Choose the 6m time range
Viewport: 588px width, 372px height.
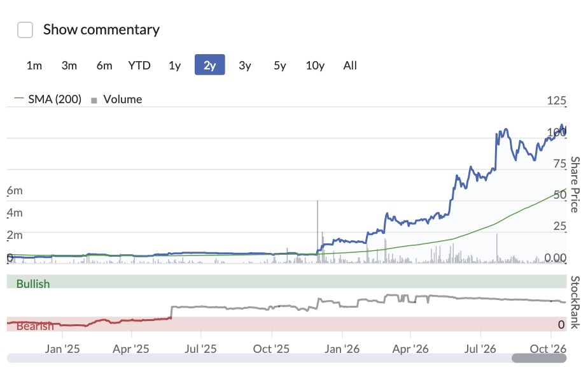(x=104, y=66)
